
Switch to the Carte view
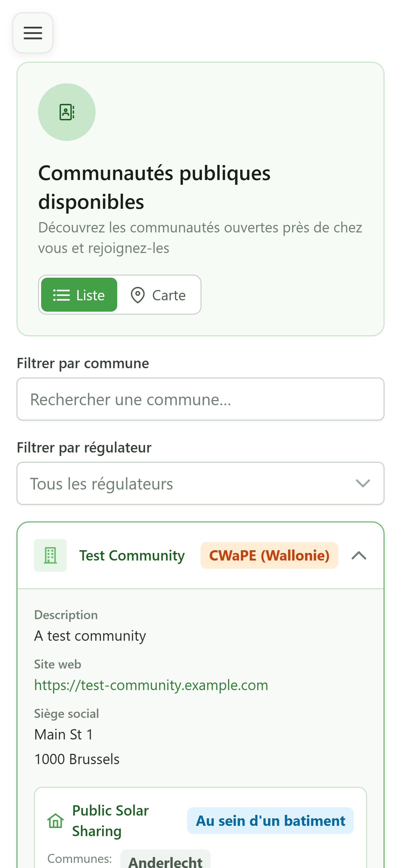click(158, 295)
